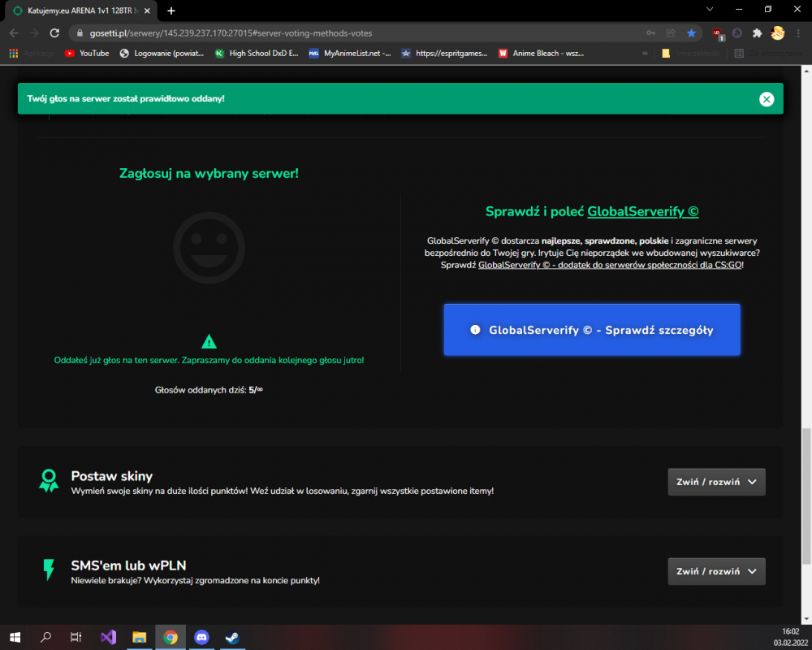The height and width of the screenshot is (650, 812).
Task: Click the site lock security icon
Action: [80, 33]
